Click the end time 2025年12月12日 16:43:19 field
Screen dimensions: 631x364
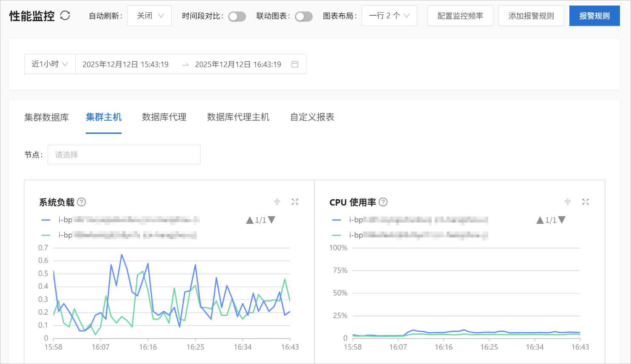click(x=238, y=65)
